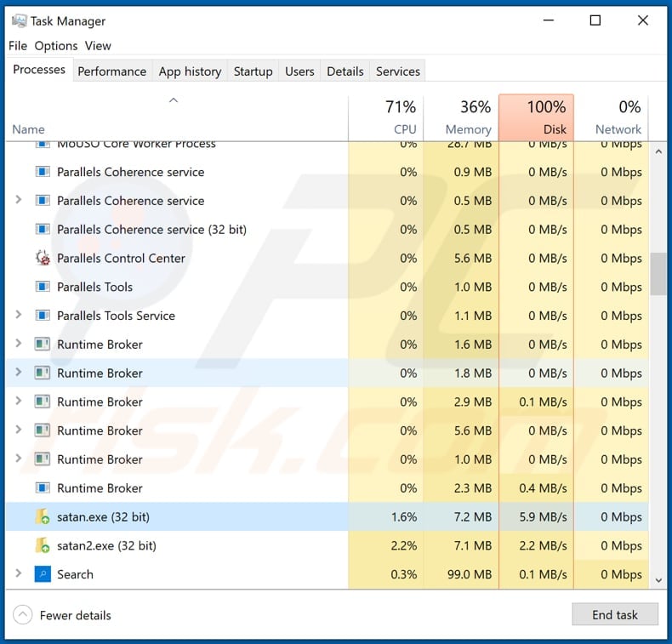Click the Parallels Tools process icon

point(43,287)
